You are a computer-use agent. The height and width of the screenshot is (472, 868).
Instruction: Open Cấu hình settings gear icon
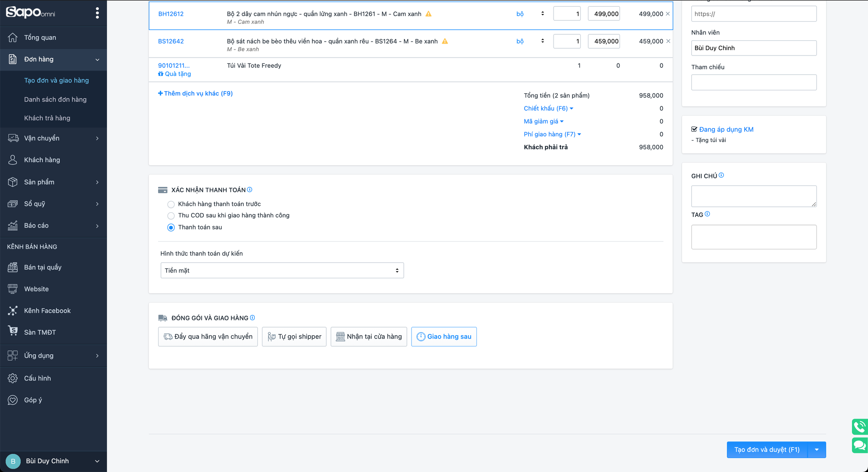tap(13, 378)
